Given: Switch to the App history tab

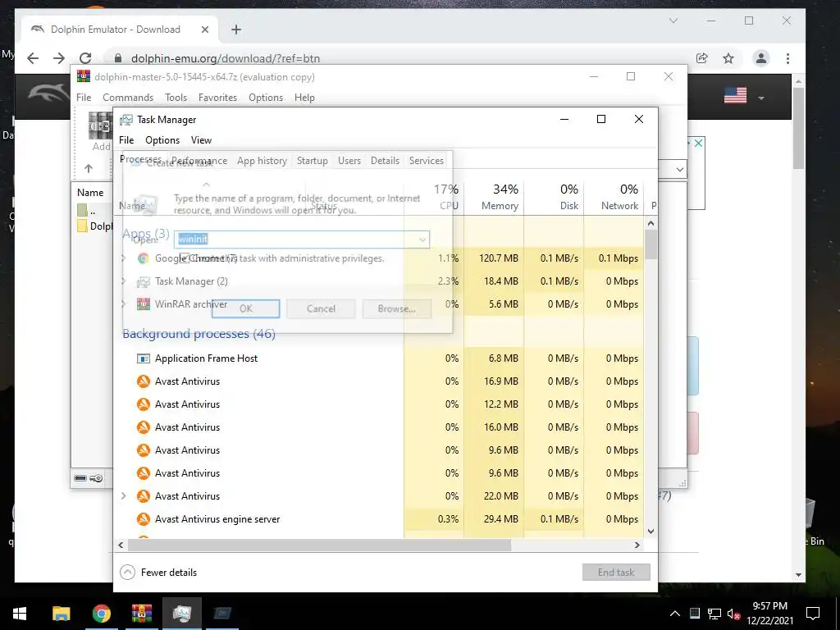Looking at the screenshot, I should coord(262,161).
